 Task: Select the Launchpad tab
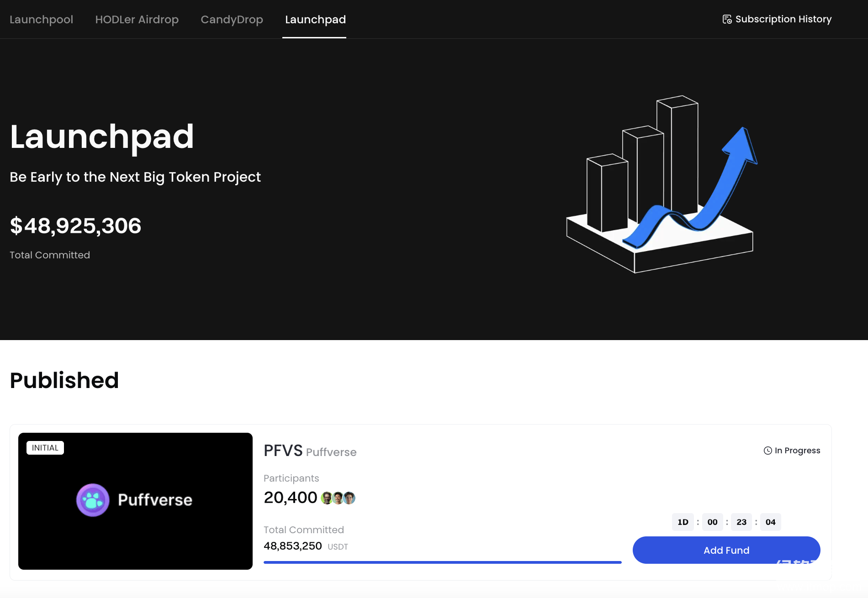click(x=315, y=19)
